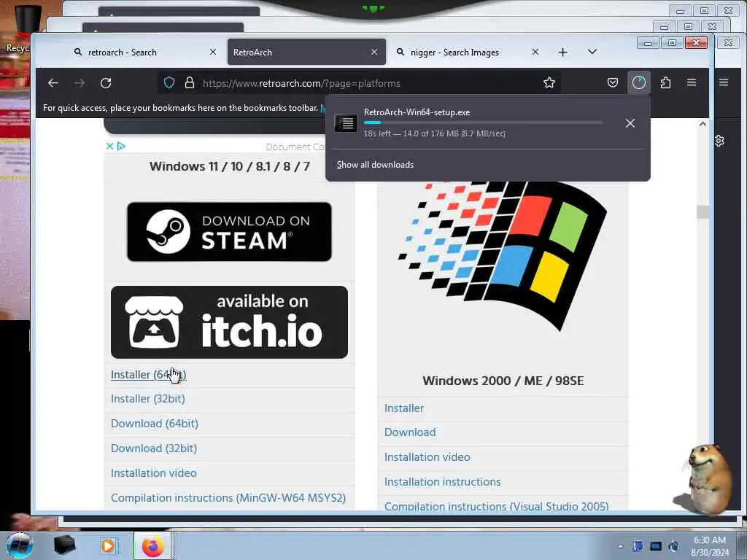This screenshot has height=560, width=747.
Task: Click the classic Windows logo image
Action: click(503, 254)
